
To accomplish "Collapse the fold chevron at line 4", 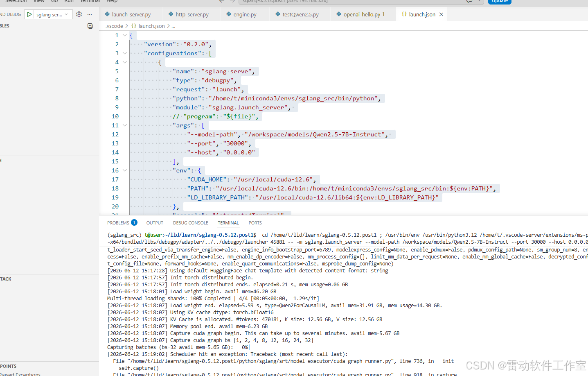I will click(x=125, y=62).
